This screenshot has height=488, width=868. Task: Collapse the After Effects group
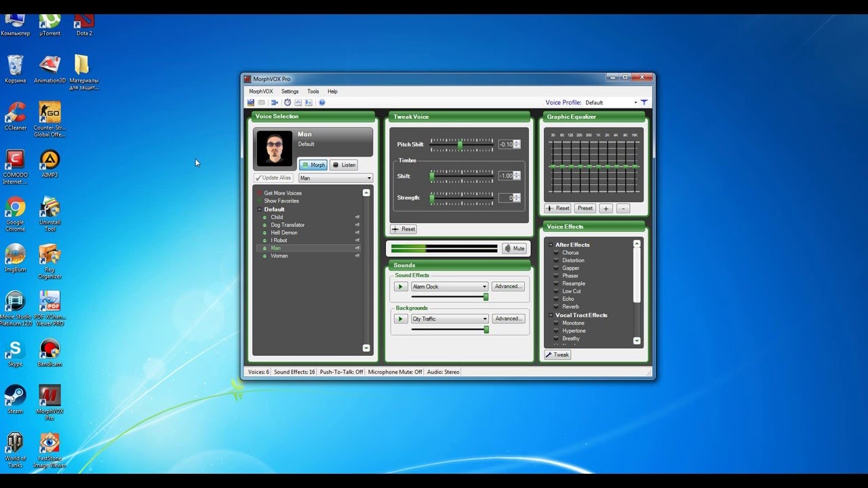pos(551,245)
